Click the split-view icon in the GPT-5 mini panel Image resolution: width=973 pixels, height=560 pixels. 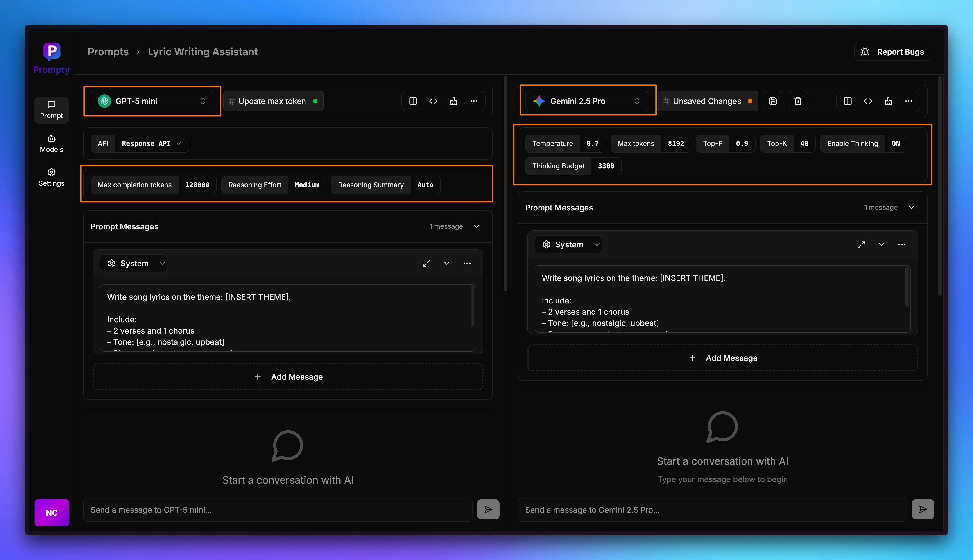413,101
